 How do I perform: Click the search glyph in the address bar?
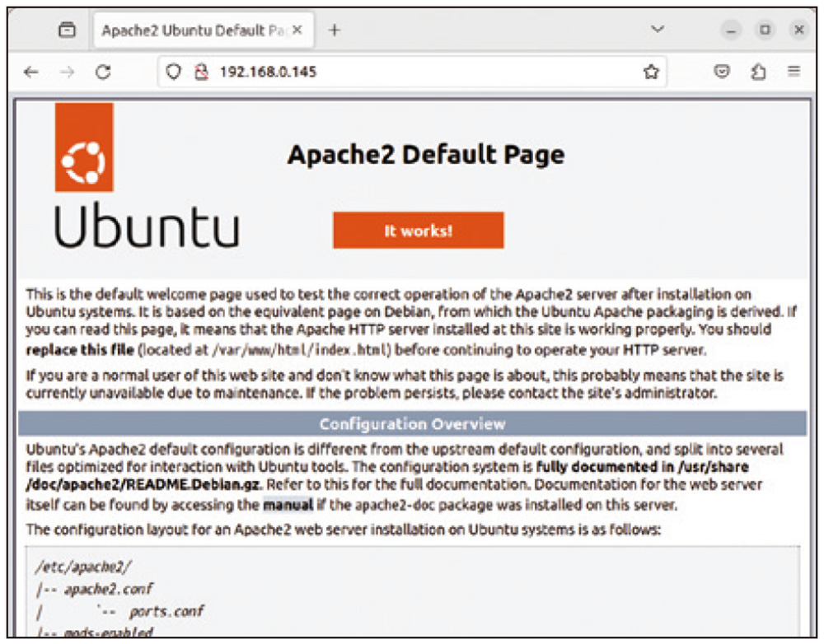(172, 72)
